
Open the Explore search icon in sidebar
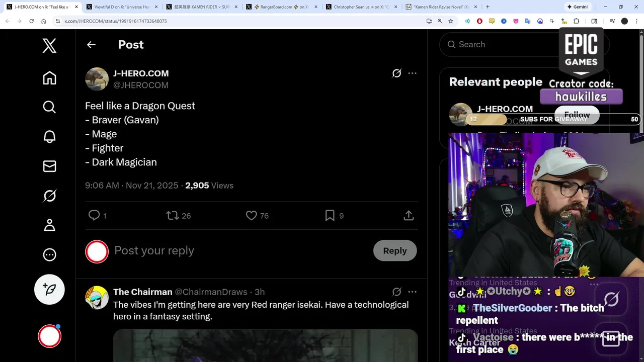(49, 107)
